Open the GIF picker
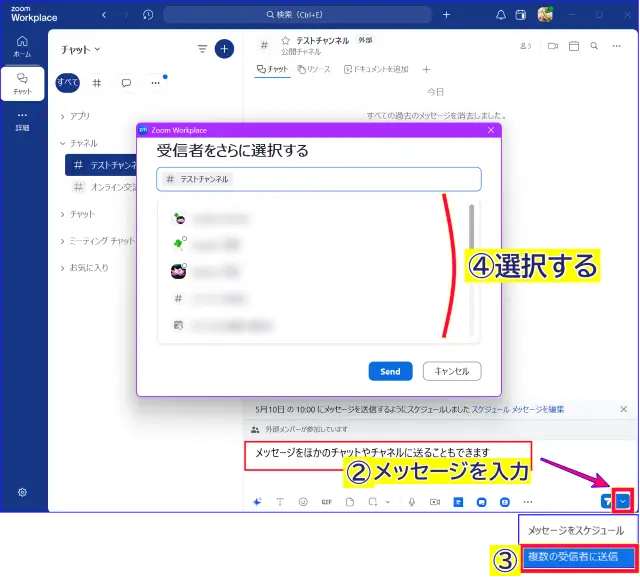640x579 pixels. coord(327,502)
